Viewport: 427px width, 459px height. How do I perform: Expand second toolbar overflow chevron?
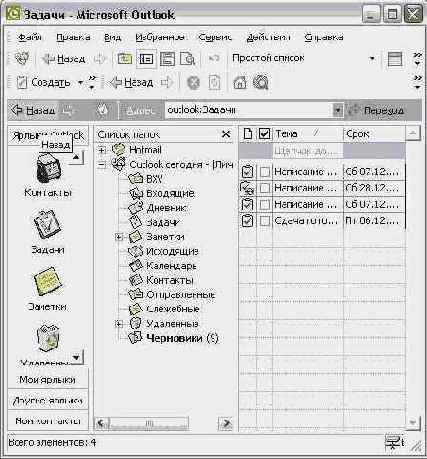click(x=417, y=82)
